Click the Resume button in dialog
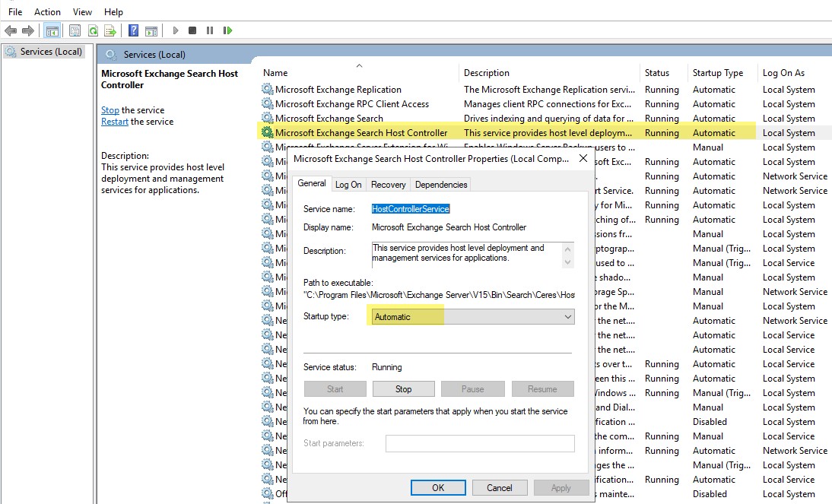The width and height of the screenshot is (832, 504). [542, 389]
